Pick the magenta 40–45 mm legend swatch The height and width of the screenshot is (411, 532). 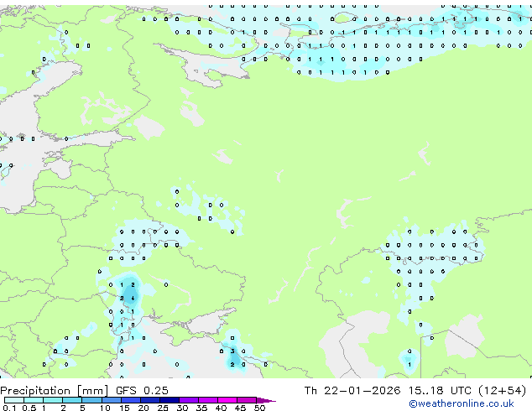[x=227, y=400]
